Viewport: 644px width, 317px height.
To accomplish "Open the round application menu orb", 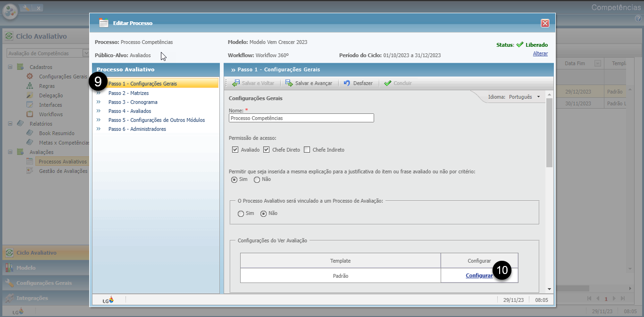I will (10, 11).
